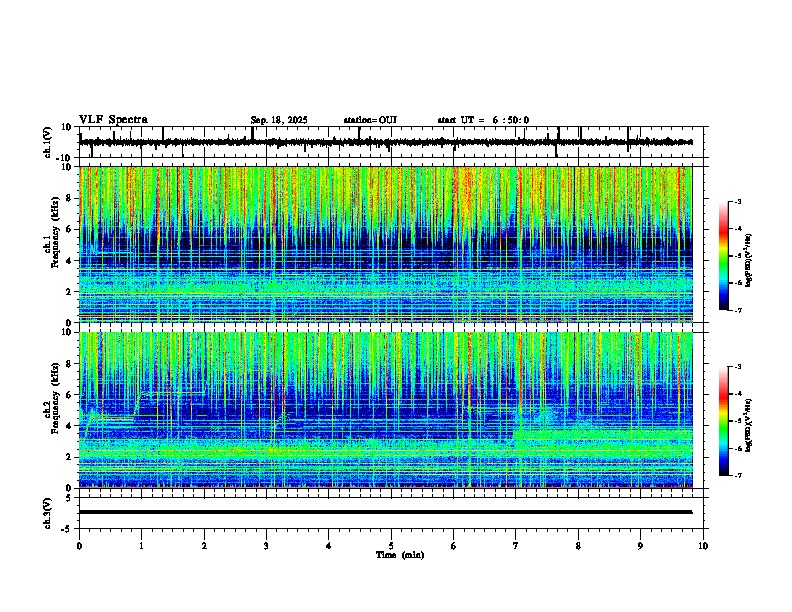Select the "start UT = 6 :50: 0" text
Image resolution: width=792 pixels, height=612 pixels.
coord(483,120)
